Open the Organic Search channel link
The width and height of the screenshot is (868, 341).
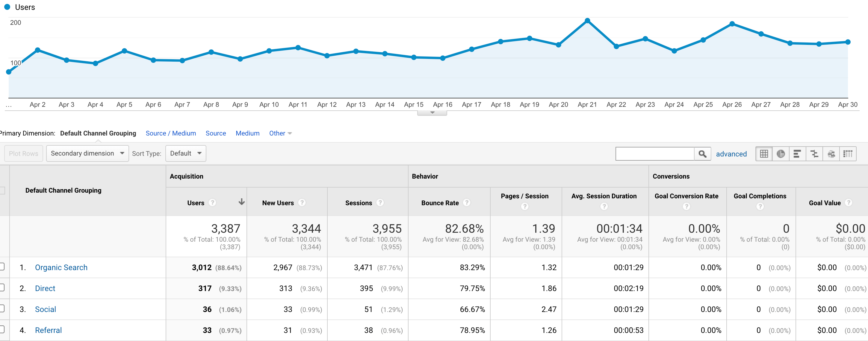(61, 267)
